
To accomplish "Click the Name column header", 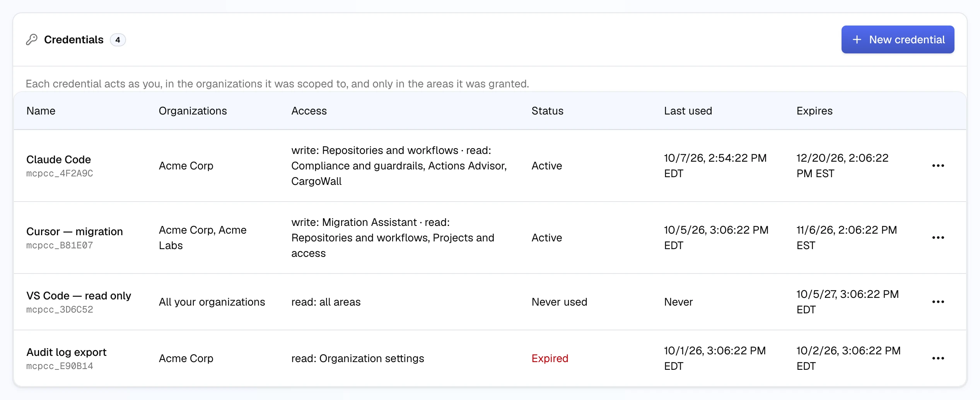I will [x=41, y=111].
